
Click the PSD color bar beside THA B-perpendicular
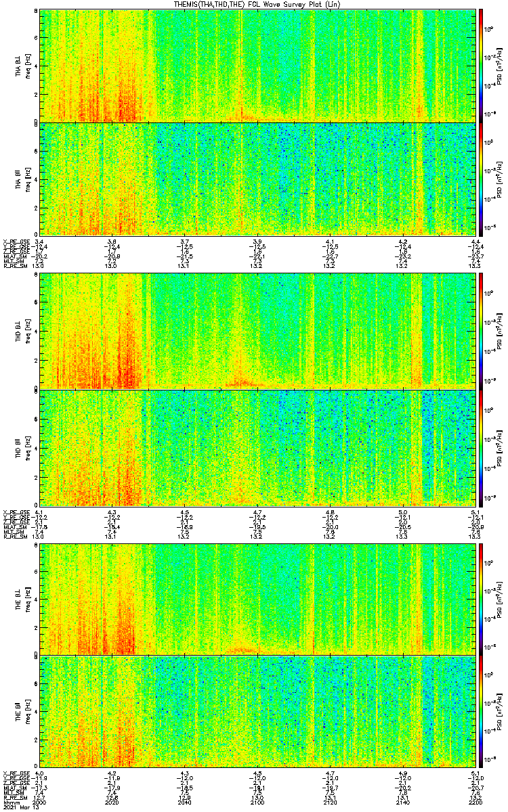481,66
